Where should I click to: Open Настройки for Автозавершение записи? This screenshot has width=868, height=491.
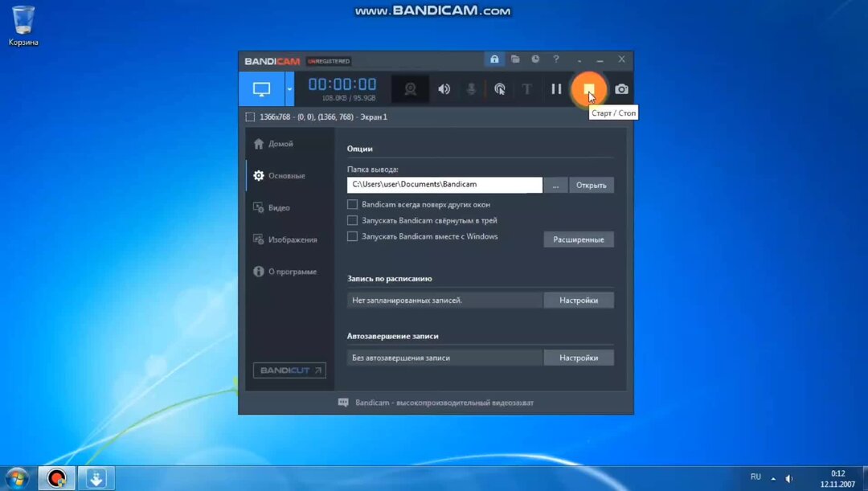[x=579, y=358]
